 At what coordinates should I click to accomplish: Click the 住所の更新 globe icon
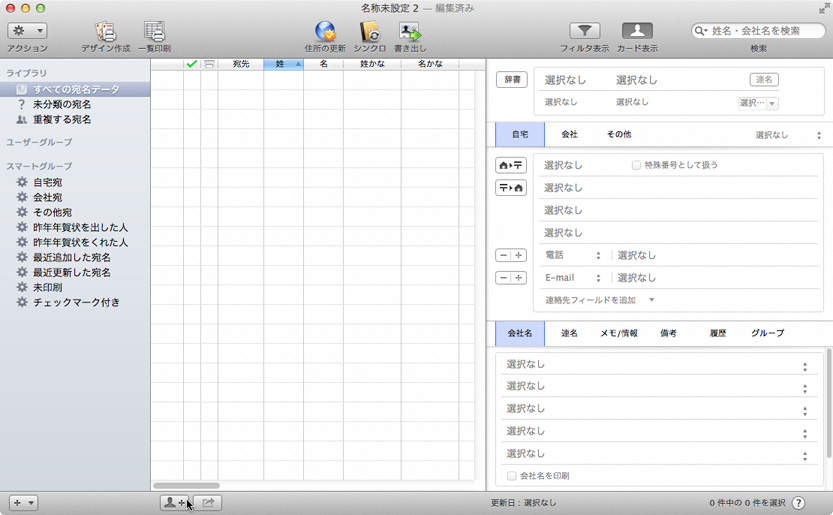tap(325, 32)
